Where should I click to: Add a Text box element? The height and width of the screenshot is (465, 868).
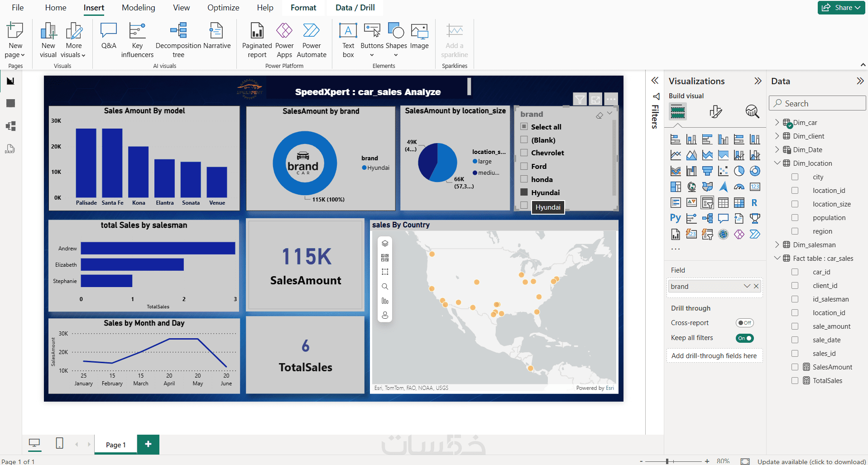point(348,40)
